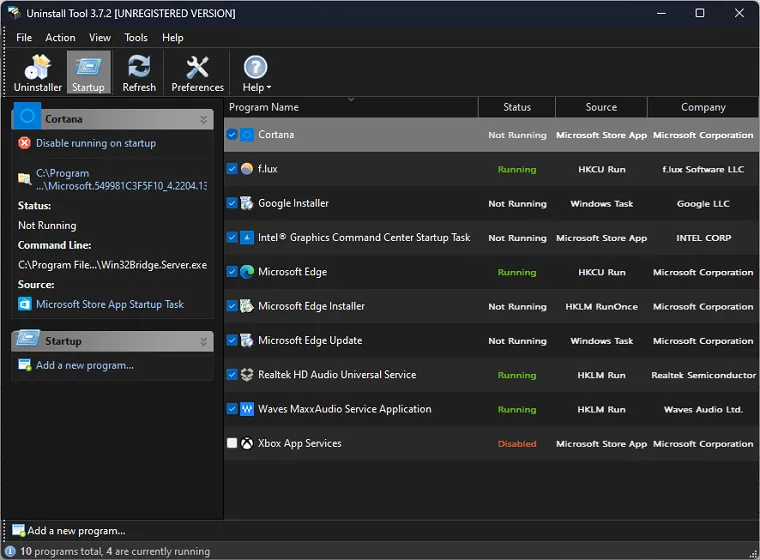Screen dimensions: 760x560
Task: Click the info icon in the status bar
Action: [x=10, y=551]
